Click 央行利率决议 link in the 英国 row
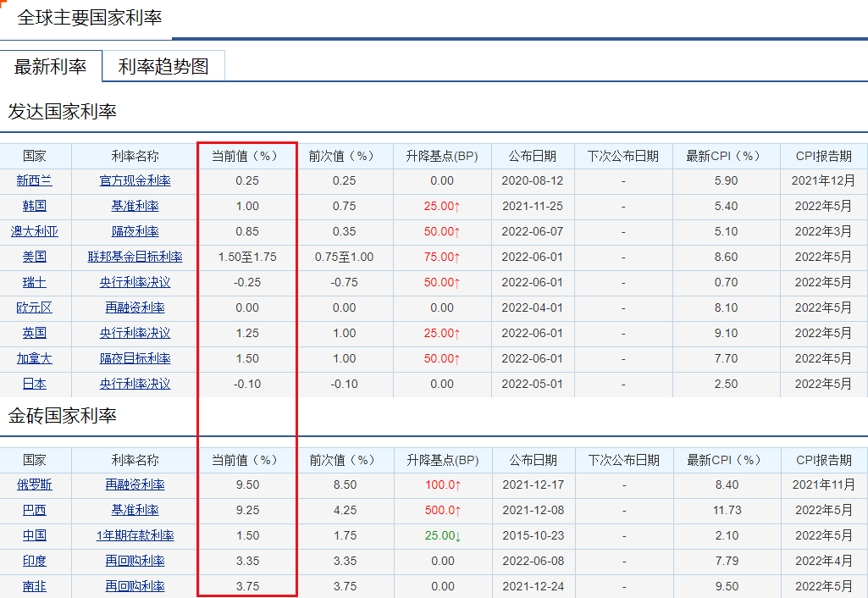The height and width of the screenshot is (598, 868). (135, 334)
